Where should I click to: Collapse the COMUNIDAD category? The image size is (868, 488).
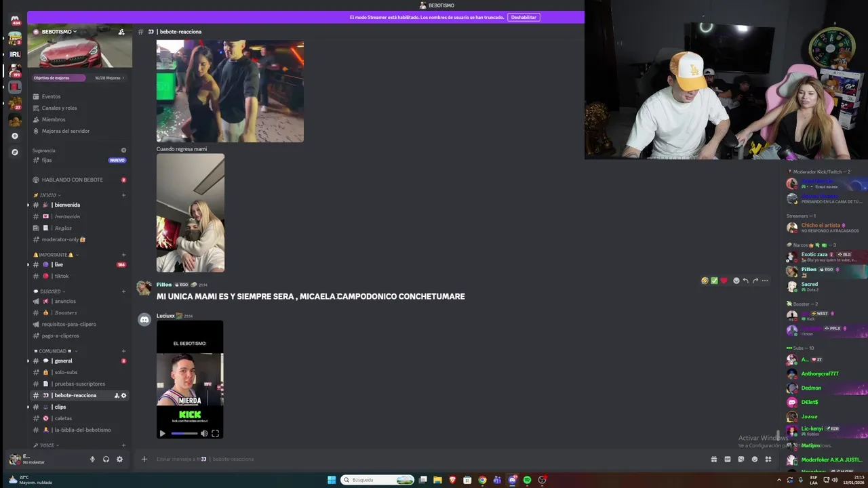[x=55, y=351]
